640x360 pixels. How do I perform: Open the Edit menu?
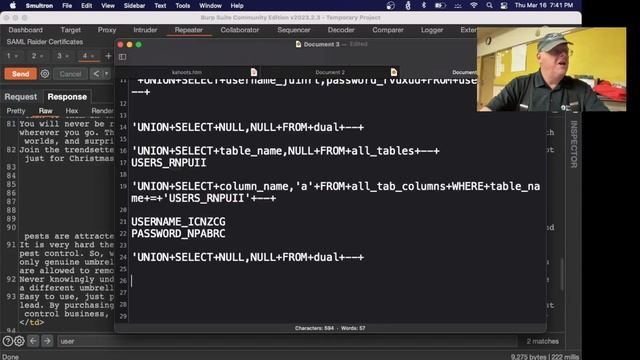click(x=87, y=6)
